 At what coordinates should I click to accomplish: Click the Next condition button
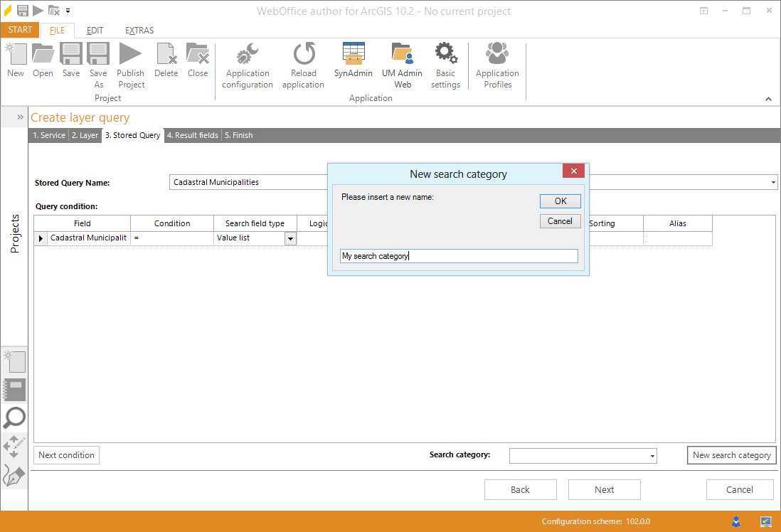pos(66,455)
